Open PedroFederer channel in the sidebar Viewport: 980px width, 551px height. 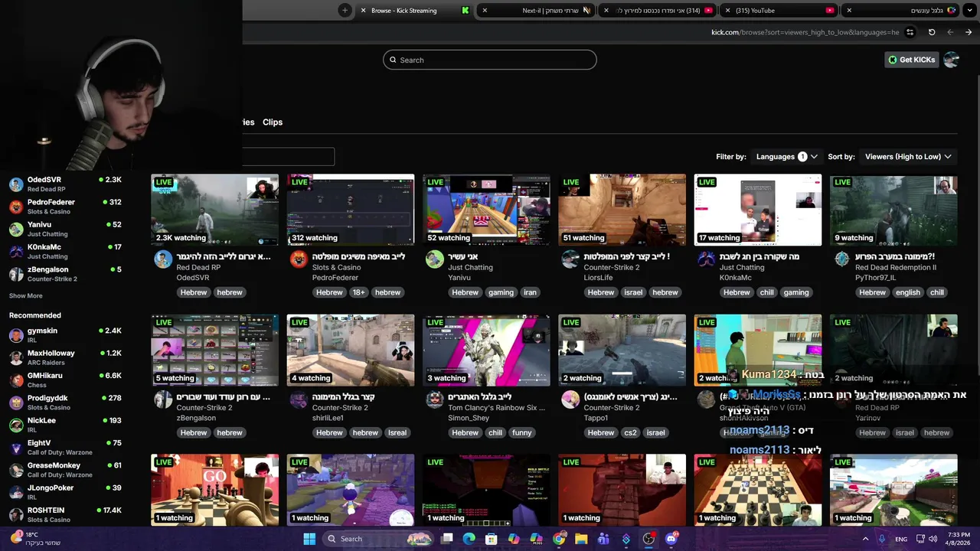65,207
